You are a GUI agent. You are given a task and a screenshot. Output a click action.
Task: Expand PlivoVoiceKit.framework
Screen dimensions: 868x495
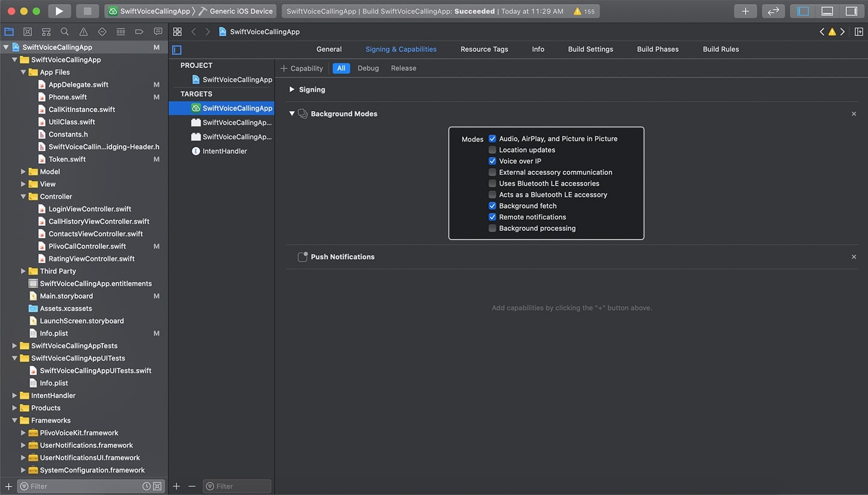24,433
